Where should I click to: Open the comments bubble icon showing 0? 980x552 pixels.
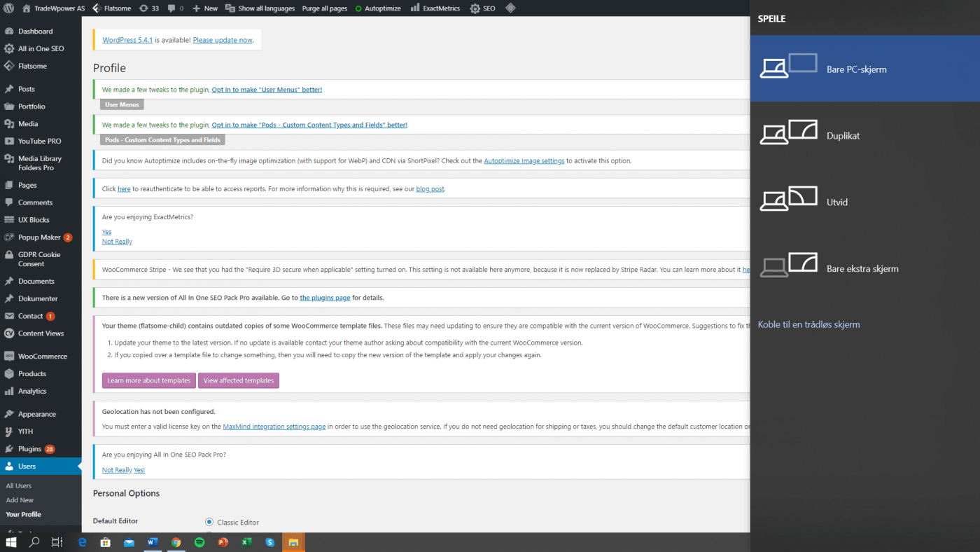[x=176, y=8]
